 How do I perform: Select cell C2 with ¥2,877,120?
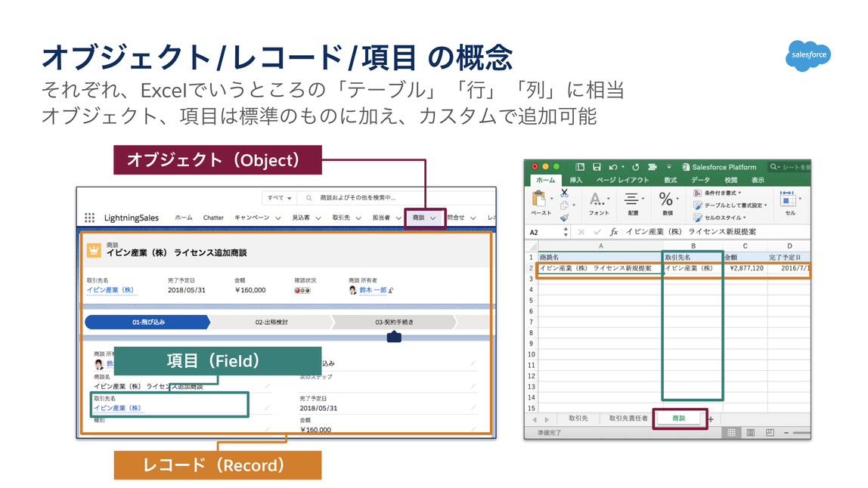(x=745, y=268)
